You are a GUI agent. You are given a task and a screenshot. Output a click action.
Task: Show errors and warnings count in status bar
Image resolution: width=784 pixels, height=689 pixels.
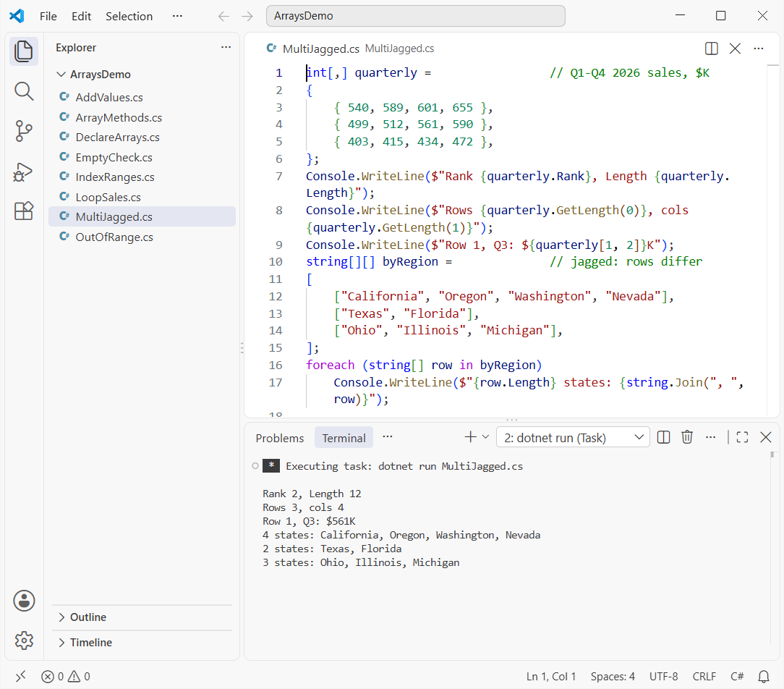66,677
